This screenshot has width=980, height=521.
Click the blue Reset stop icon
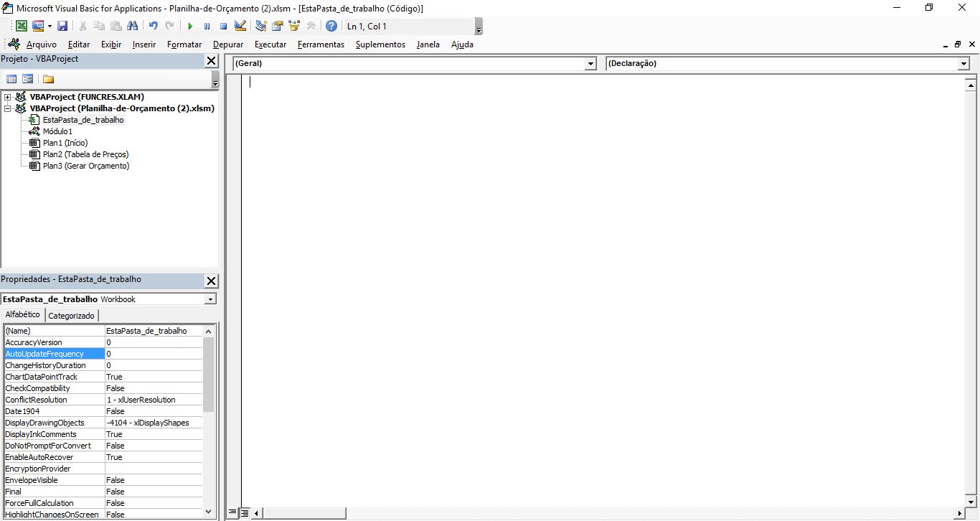[223, 26]
